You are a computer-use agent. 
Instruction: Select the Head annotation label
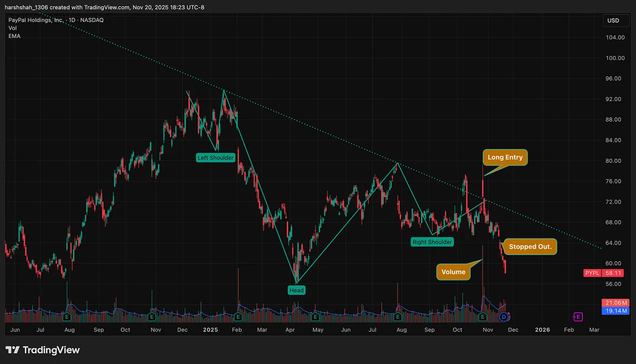point(297,290)
